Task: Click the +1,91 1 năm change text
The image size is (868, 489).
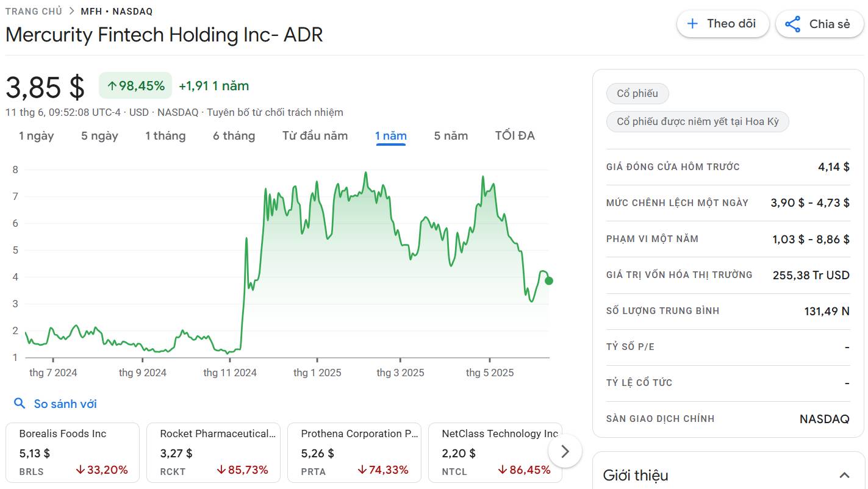Action: [213, 86]
